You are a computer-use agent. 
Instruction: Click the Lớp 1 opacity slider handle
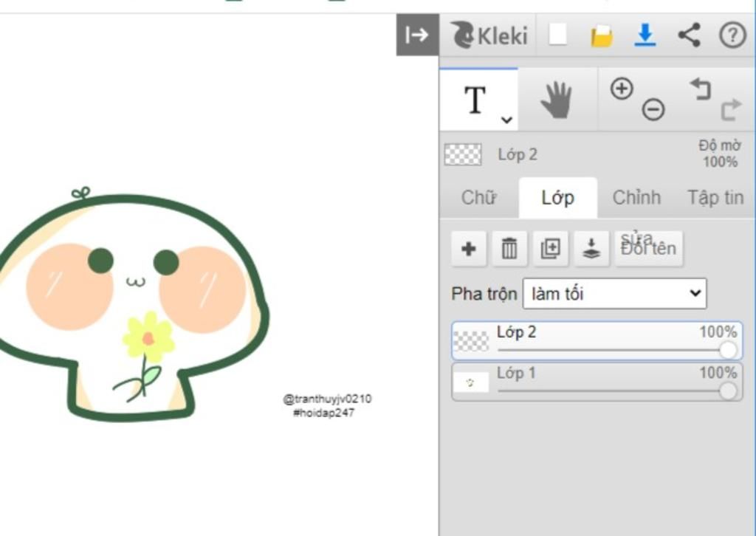728,391
